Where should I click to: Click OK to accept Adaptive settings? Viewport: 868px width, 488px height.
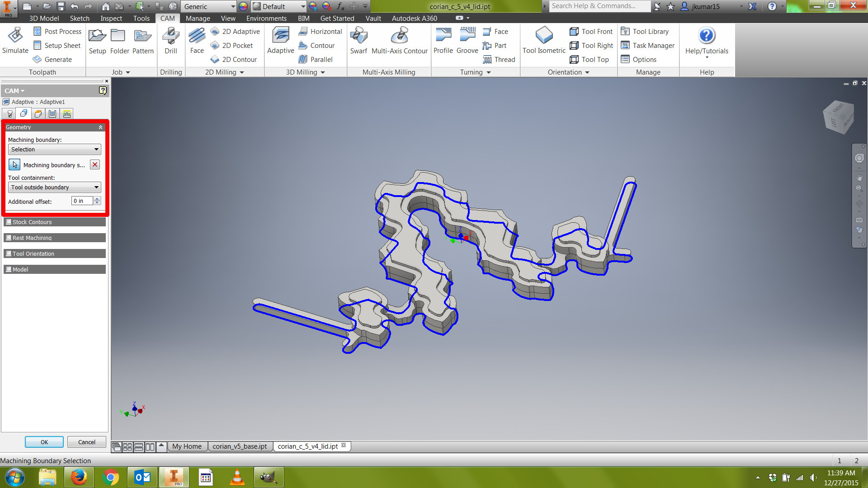coord(44,442)
